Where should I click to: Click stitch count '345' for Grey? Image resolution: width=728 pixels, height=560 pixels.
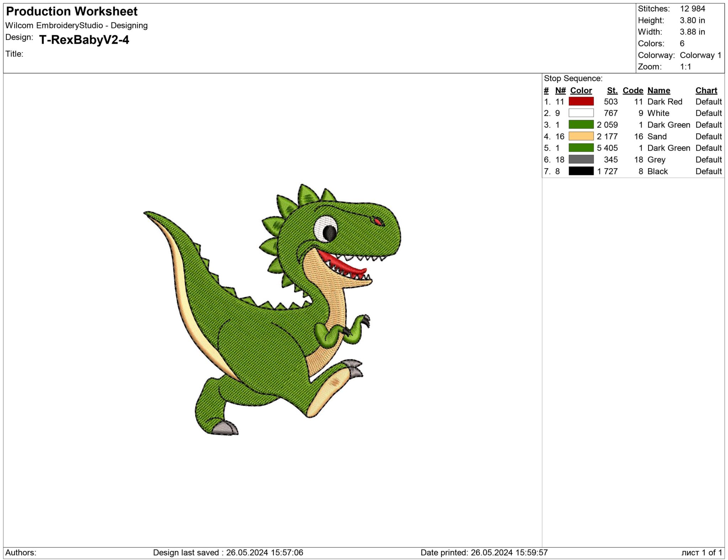point(611,160)
